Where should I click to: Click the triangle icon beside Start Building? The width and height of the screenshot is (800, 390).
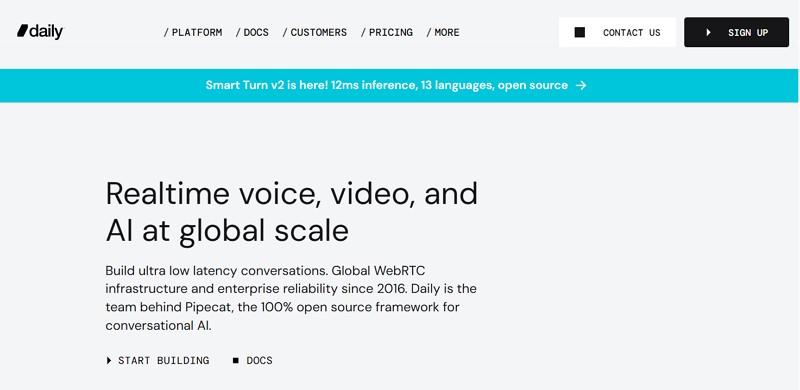click(x=109, y=360)
